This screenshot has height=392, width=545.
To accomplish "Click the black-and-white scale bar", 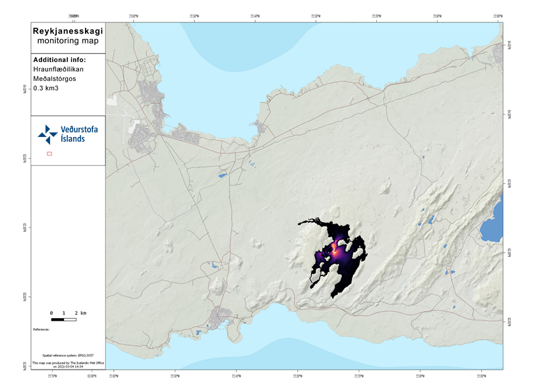I will coord(64,320).
